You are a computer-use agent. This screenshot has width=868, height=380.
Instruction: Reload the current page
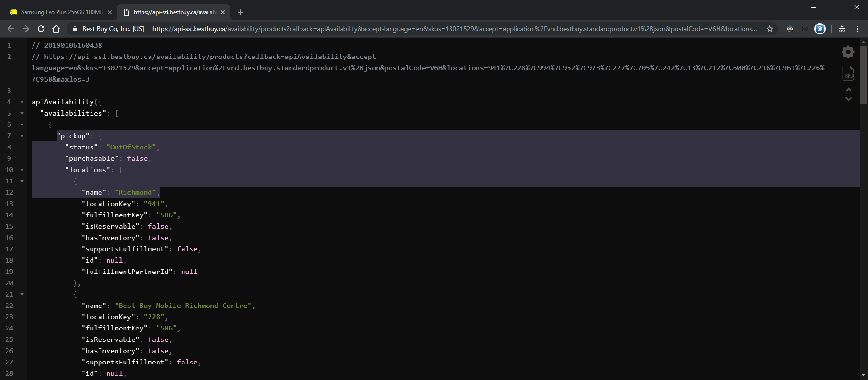(x=41, y=29)
